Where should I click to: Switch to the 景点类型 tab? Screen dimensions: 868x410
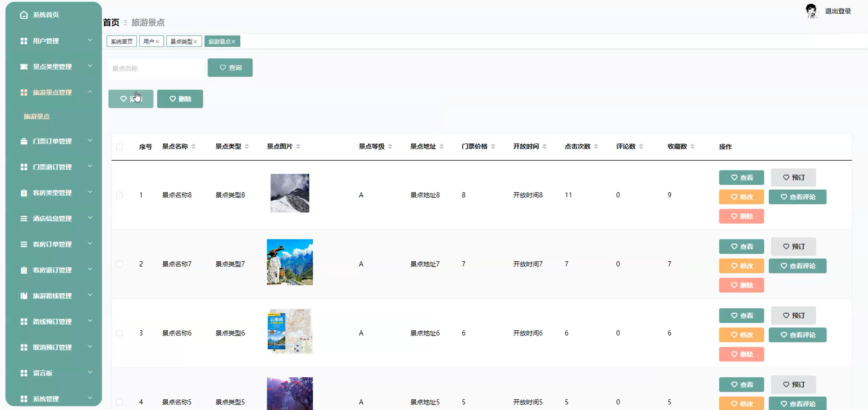coord(181,42)
